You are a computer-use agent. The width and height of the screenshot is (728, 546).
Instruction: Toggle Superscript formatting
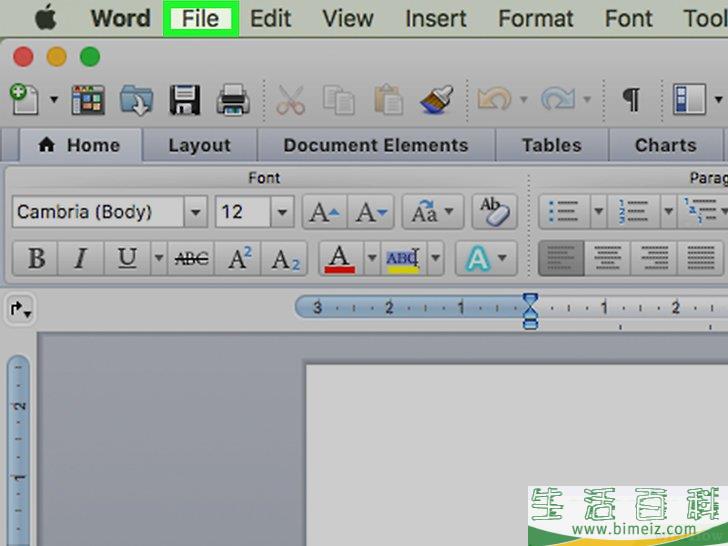click(238, 258)
